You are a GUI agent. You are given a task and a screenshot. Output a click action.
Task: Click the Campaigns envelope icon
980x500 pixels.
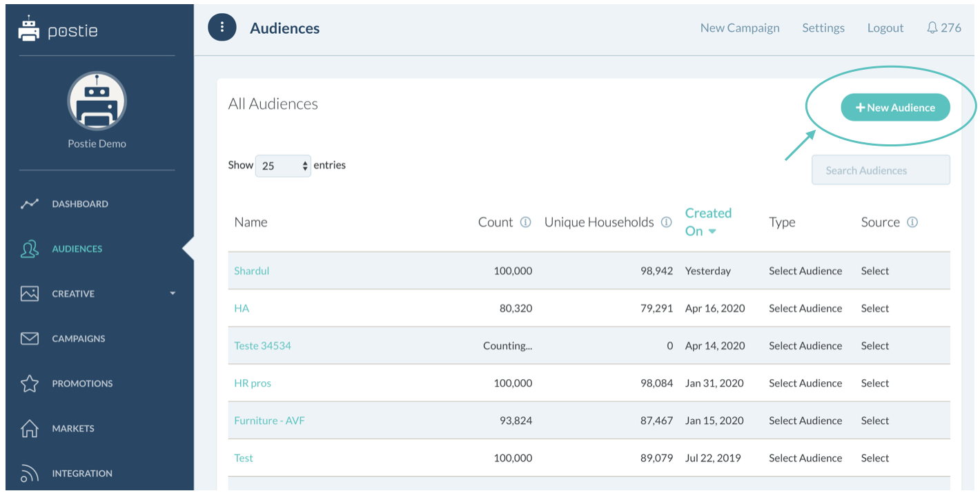tap(30, 338)
